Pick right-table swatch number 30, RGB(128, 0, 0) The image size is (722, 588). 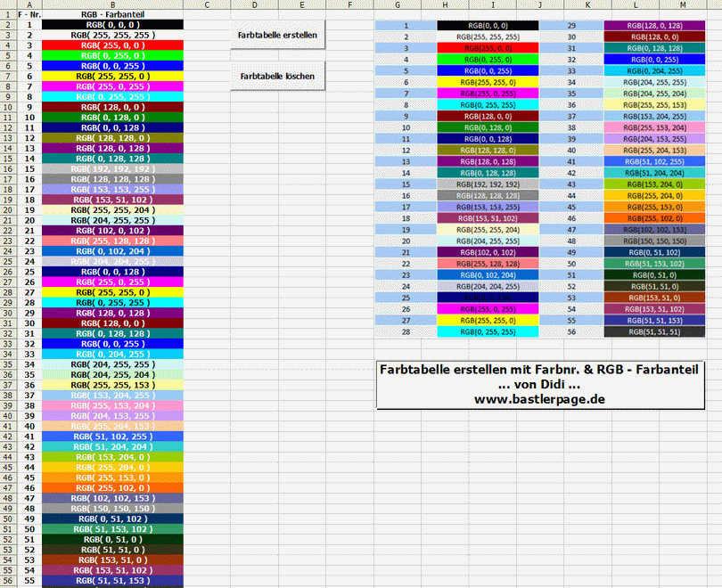point(654,37)
